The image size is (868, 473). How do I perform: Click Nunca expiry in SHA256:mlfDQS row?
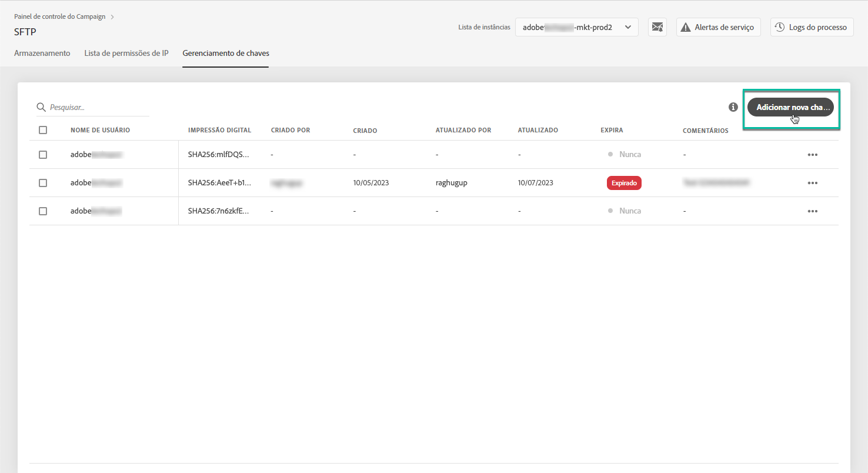(625, 155)
